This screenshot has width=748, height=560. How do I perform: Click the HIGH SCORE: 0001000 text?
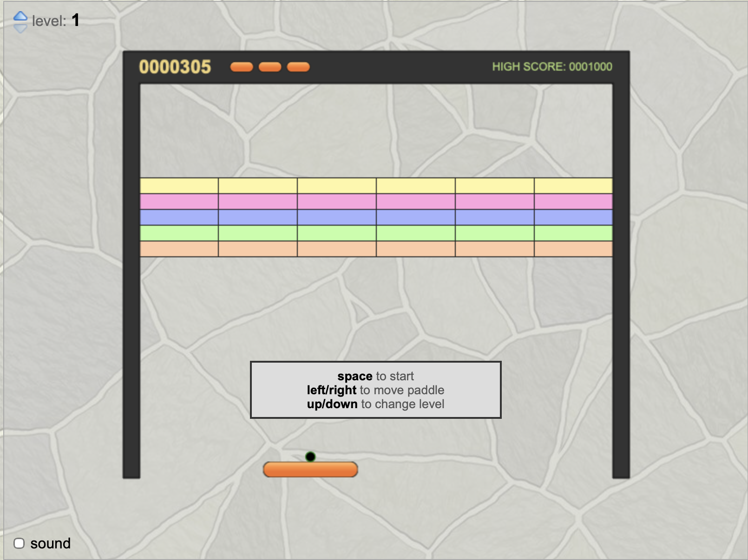point(552,67)
